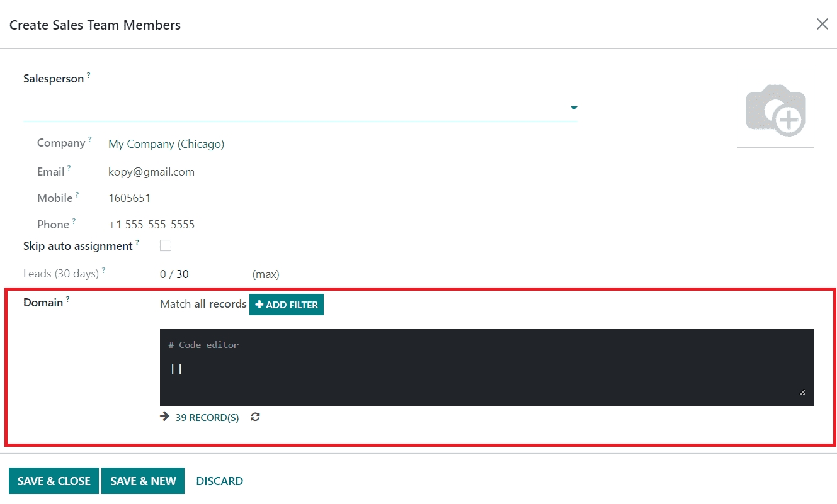
Task: Save and close the team member
Action: pyautogui.click(x=54, y=481)
